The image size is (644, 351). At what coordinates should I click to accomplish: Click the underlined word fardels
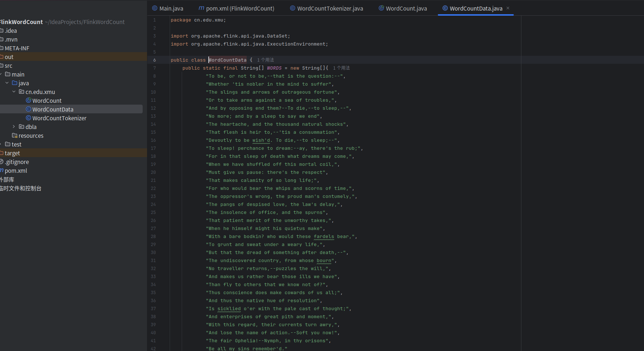coord(324,236)
